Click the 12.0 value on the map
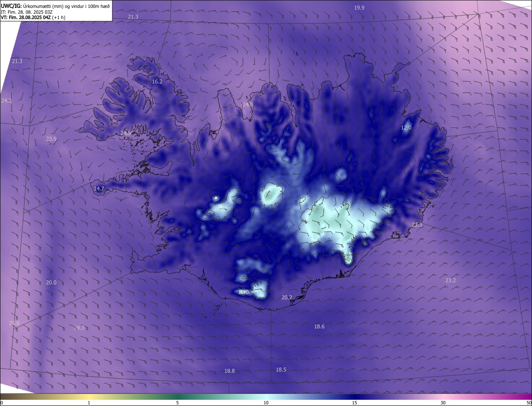Image resolution: width=532 pixels, height=406 pixels. click(x=406, y=128)
